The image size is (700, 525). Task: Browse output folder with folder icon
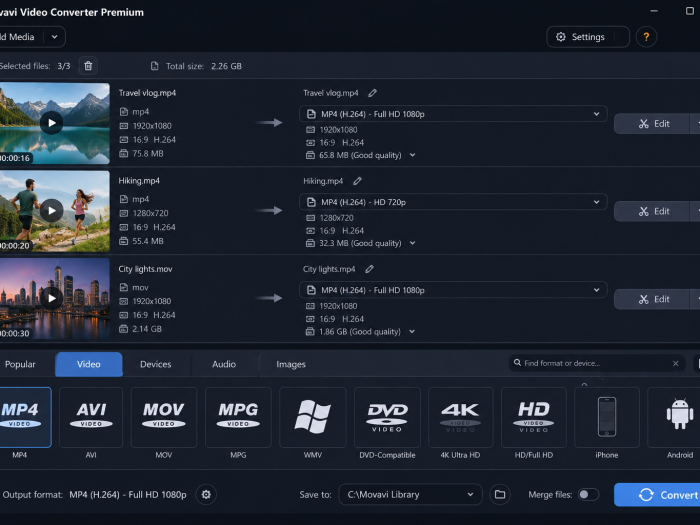500,495
